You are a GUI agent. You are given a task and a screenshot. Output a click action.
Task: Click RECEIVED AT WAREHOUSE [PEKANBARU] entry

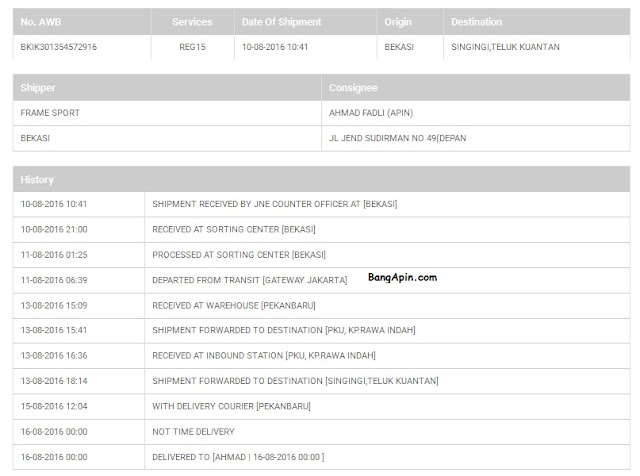pos(234,305)
